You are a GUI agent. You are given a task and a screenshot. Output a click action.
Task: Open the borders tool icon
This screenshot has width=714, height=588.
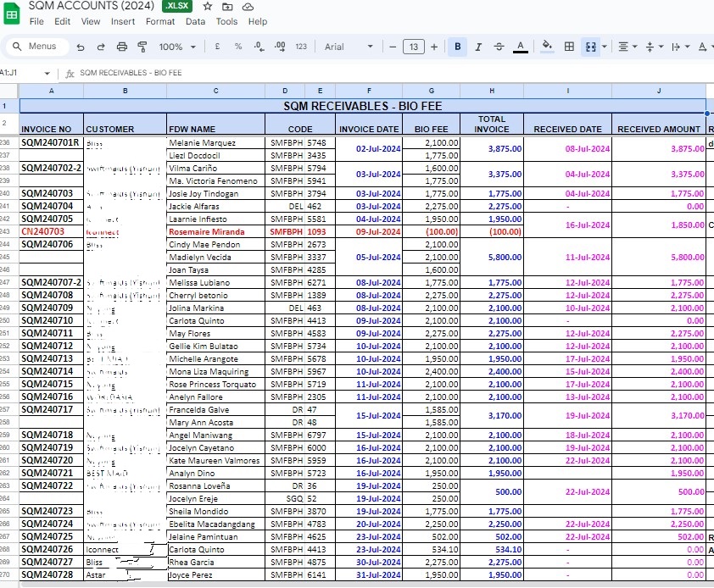pyautogui.click(x=570, y=47)
